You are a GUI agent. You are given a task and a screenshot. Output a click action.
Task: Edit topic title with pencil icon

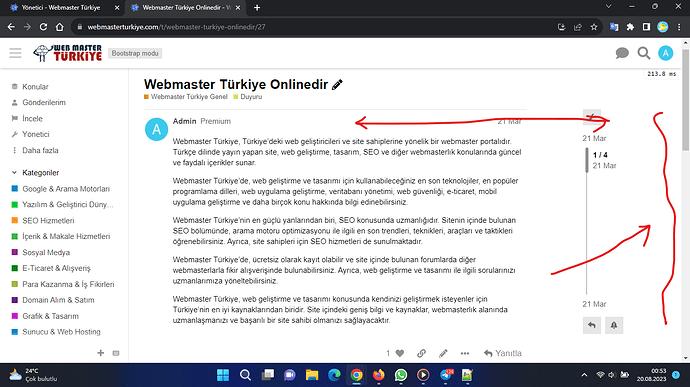tap(337, 85)
